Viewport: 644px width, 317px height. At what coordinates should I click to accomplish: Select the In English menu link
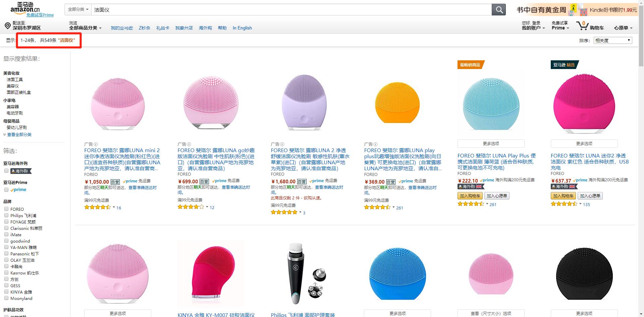[242, 28]
